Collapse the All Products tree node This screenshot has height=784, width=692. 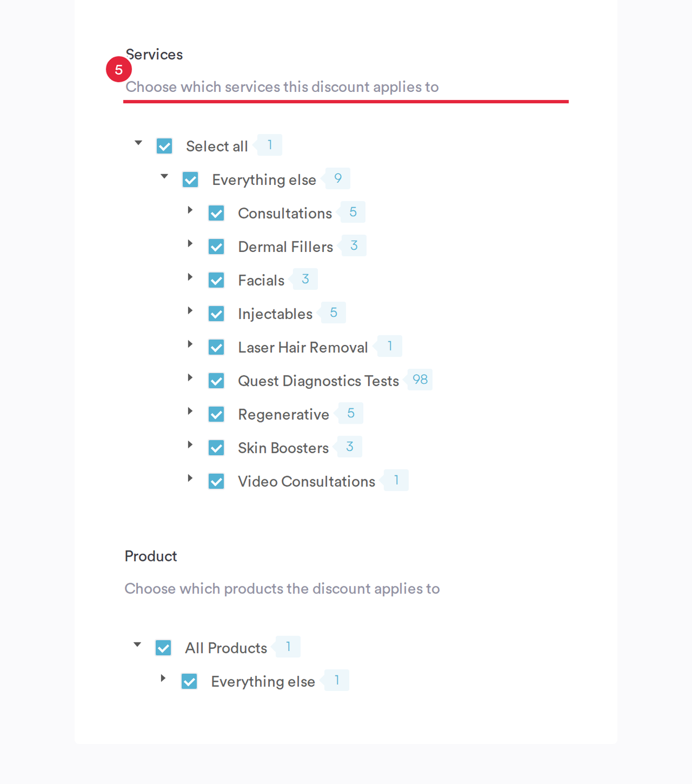137,645
